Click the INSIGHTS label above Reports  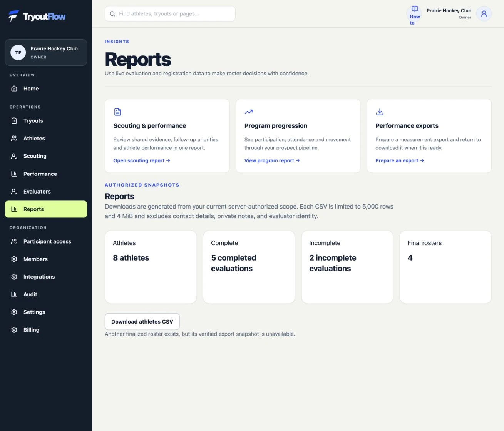click(117, 42)
